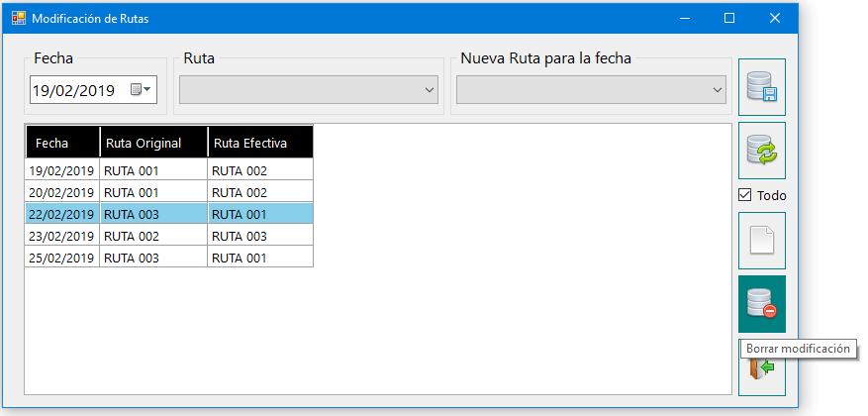This screenshot has width=868, height=416.
Task: Open the Ruta dropdown
Action: pos(309,90)
